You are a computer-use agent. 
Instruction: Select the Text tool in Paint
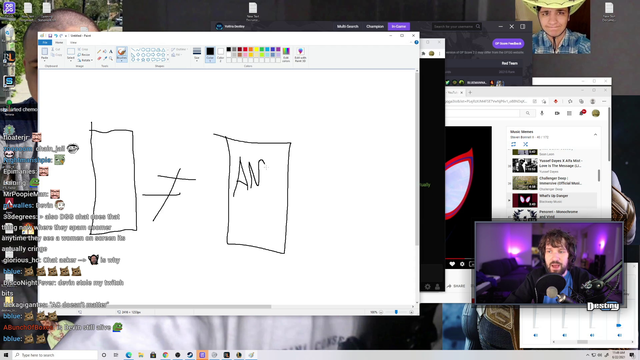pos(111,51)
